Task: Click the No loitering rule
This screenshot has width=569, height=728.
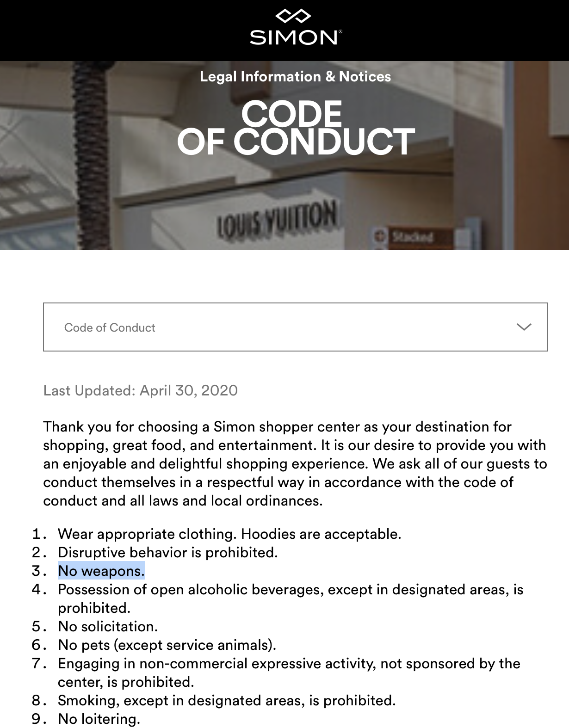Action: click(x=99, y=719)
